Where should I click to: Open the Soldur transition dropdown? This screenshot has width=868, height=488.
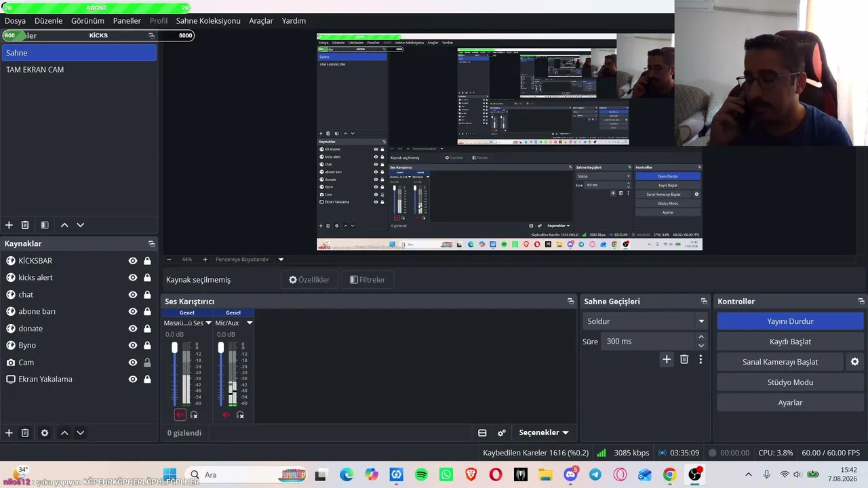[644, 321]
